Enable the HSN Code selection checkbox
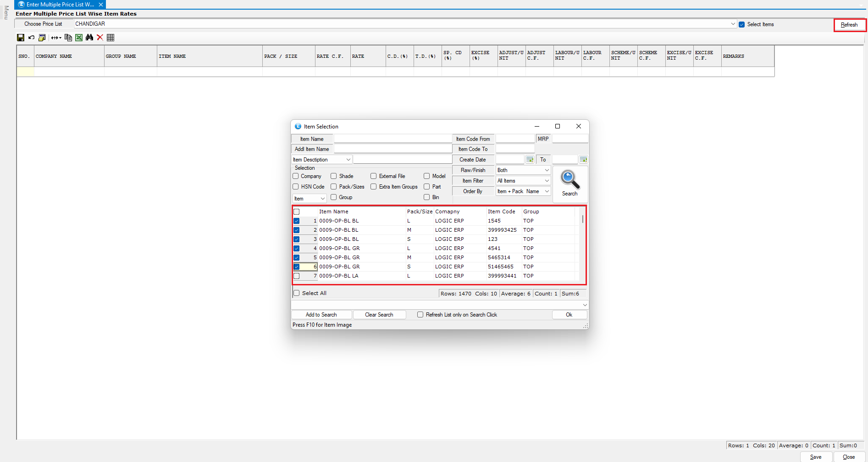The image size is (868, 462). [x=296, y=187]
